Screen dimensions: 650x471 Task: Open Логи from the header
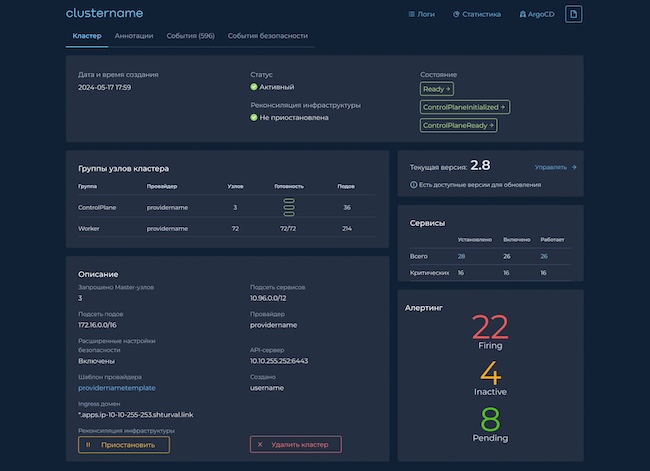(422, 15)
